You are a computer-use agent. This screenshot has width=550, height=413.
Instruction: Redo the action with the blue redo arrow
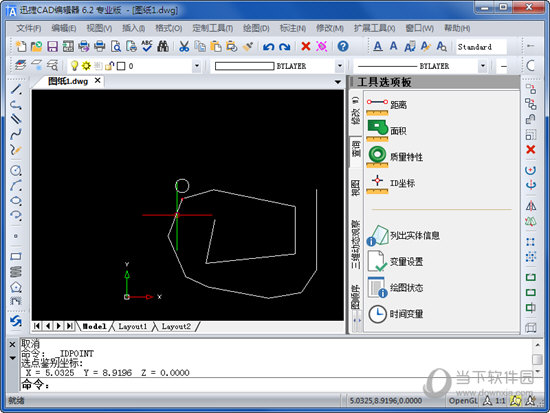tap(284, 46)
